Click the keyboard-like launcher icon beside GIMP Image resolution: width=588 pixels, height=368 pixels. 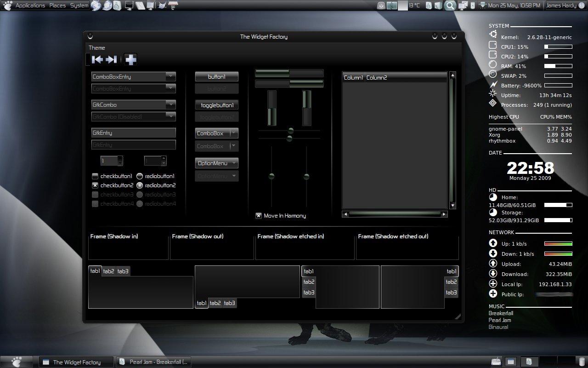173,6
